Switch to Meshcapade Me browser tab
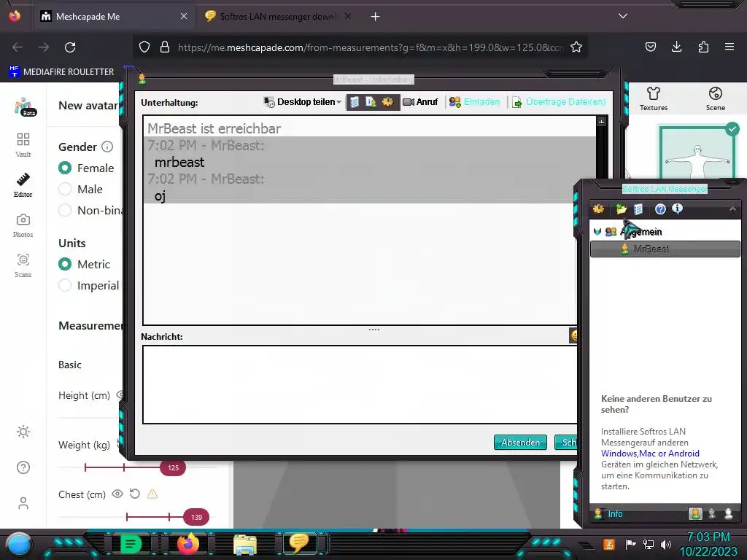The image size is (747, 560). [x=113, y=17]
